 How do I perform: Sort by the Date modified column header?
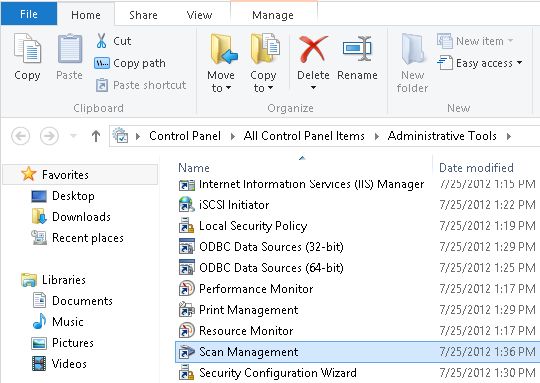[476, 168]
